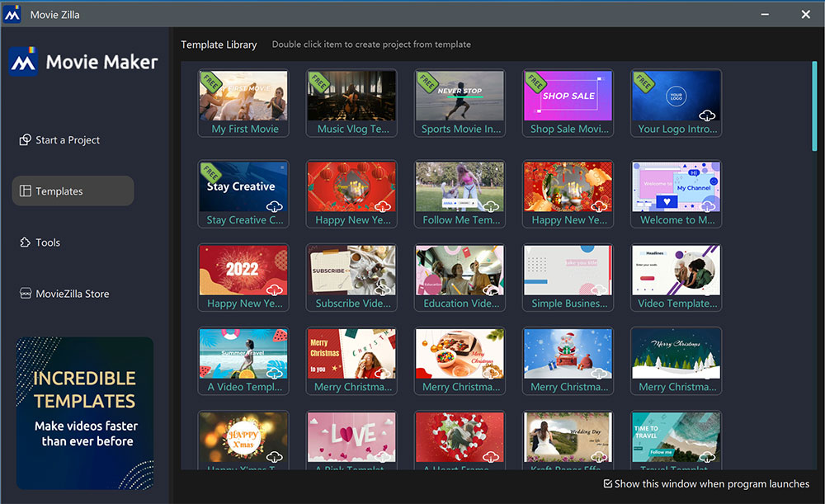The image size is (825, 504).
Task: Click the Movie Maker logo above the sidebar
Action: [82, 61]
